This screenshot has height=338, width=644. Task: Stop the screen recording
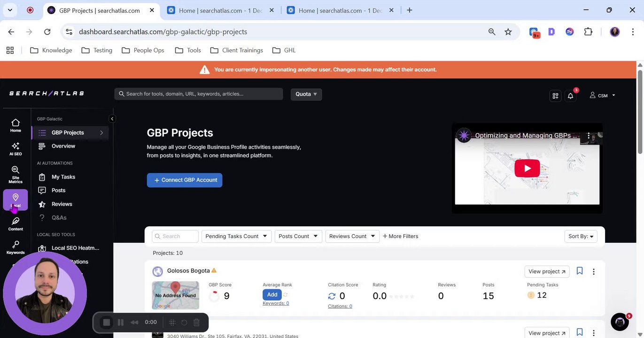click(x=107, y=322)
